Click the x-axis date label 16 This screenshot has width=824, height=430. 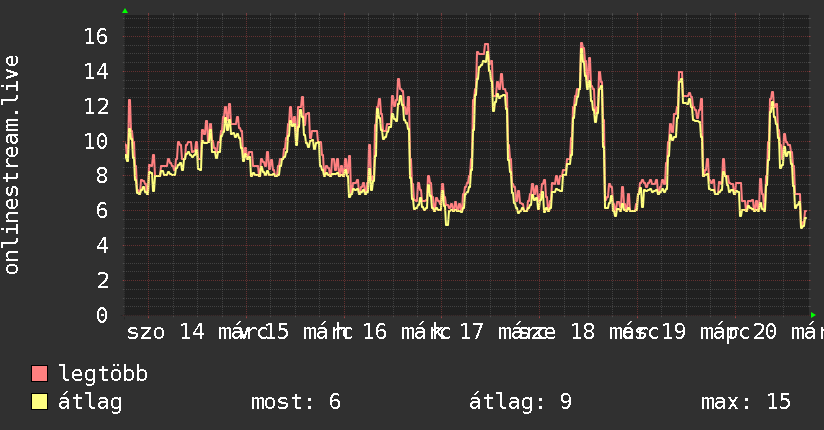[375, 332]
